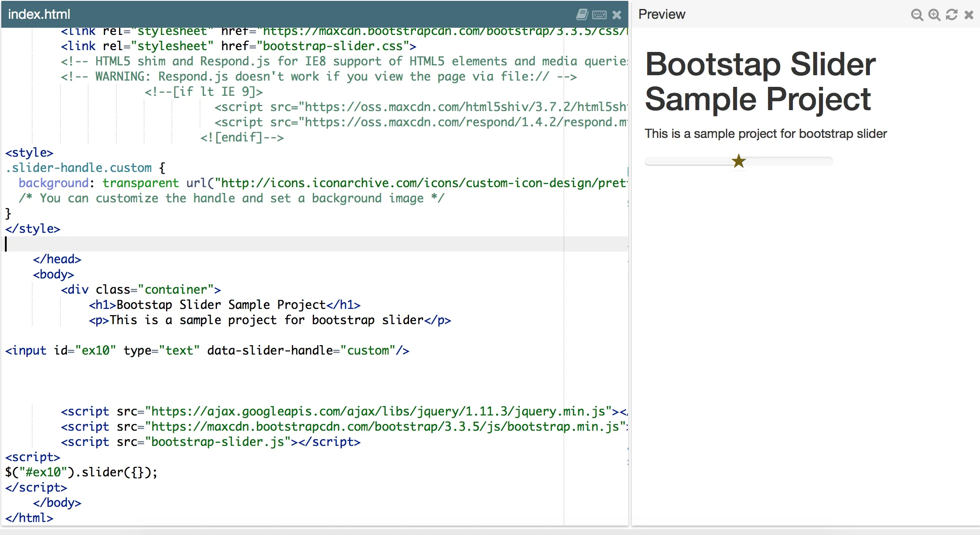
Task: Select the index.html tab title
Action: point(39,14)
